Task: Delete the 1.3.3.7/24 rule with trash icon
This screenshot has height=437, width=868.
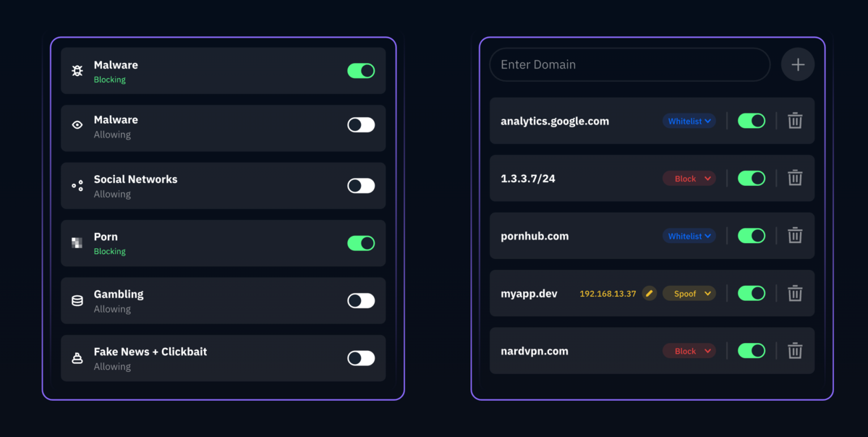Action: (x=795, y=178)
